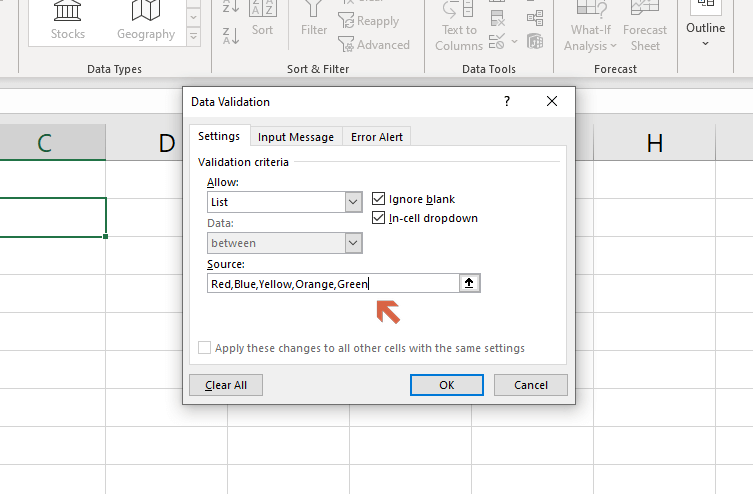This screenshot has height=494, width=753.
Task: Open Advanced filter options
Action: (374, 45)
